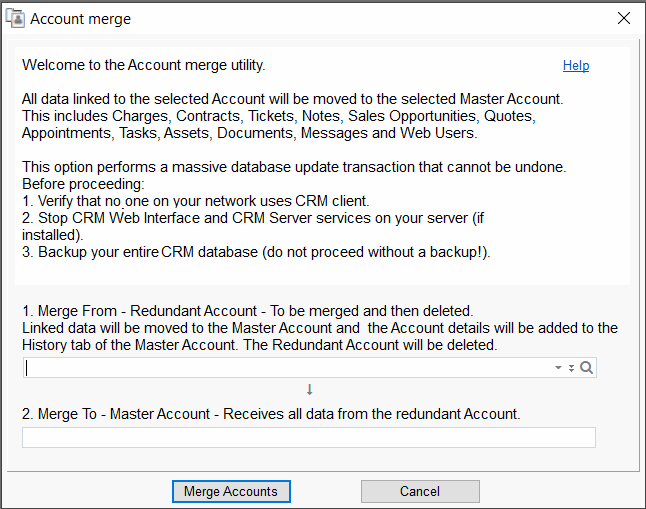Open the Merge From account dropdown arrow

click(558, 368)
